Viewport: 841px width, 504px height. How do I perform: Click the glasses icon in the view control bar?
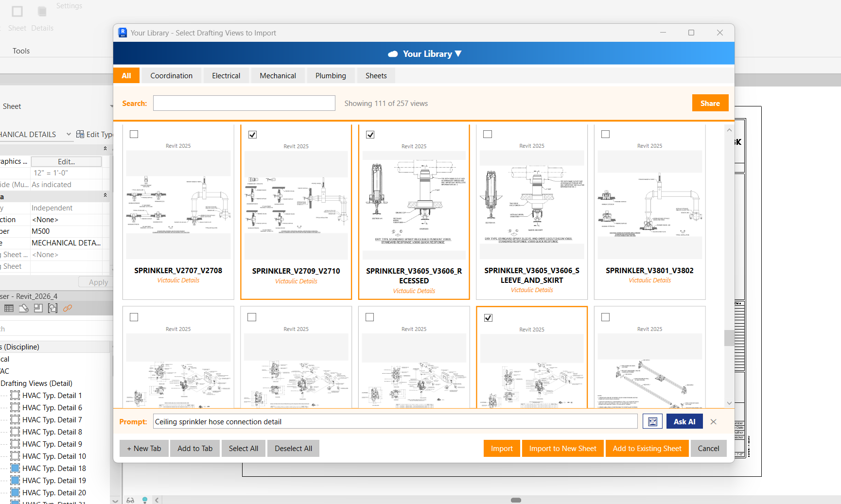(130, 500)
